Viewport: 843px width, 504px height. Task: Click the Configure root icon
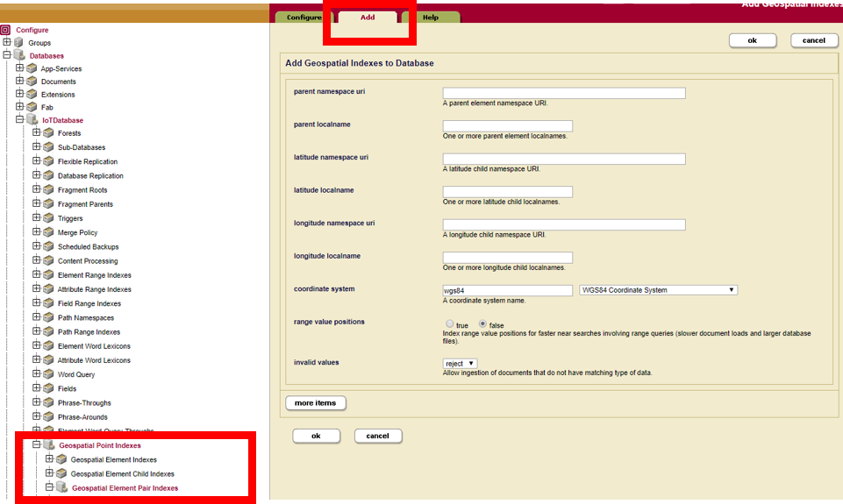pyautogui.click(x=5, y=30)
